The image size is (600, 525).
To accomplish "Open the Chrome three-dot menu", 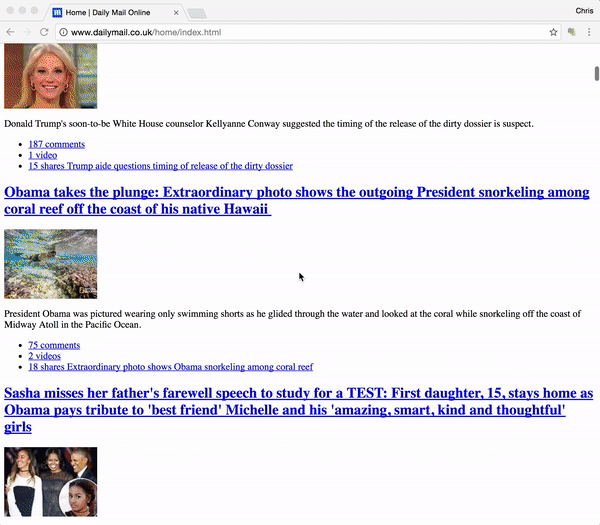I will [x=589, y=32].
